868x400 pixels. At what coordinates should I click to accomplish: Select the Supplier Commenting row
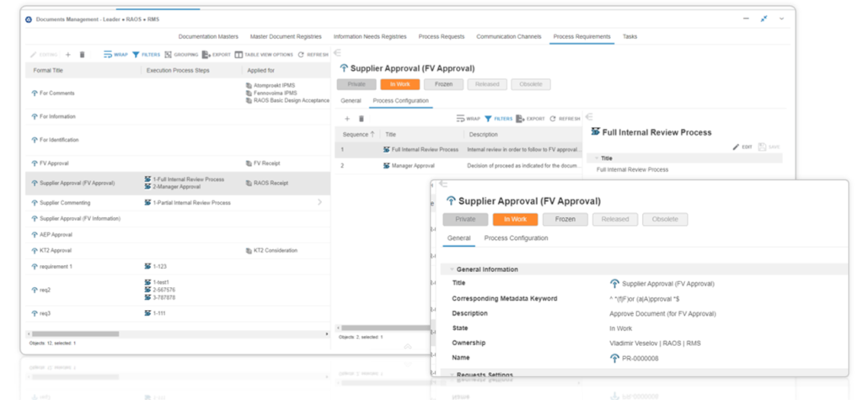coord(66,203)
